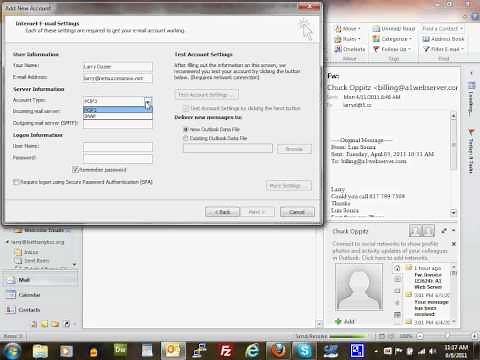Open Internet Explorer from the taskbar
This screenshot has height=360, width=480.
(x=253, y=351)
